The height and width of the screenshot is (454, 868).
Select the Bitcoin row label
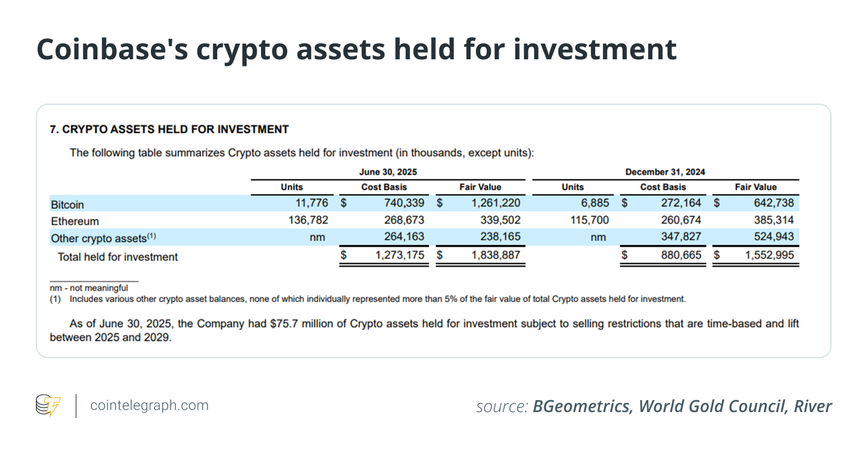coord(68,204)
